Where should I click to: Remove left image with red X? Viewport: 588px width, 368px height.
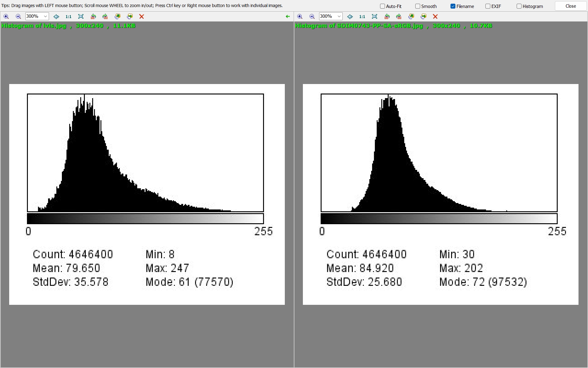pos(141,17)
